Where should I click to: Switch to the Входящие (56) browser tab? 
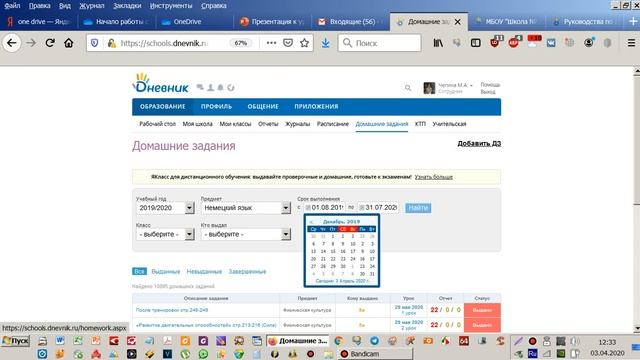(x=350, y=22)
